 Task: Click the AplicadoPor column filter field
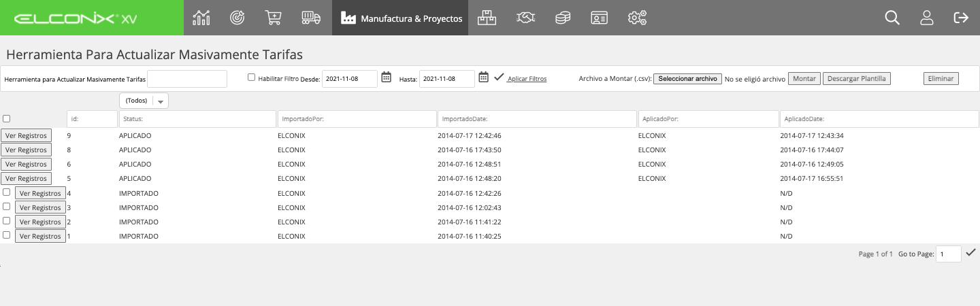click(708, 119)
